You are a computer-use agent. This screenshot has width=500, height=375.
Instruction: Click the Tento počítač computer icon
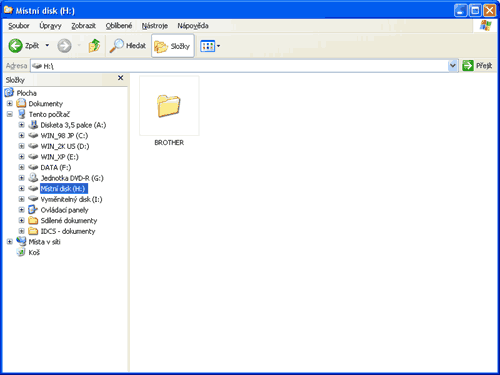[22, 114]
